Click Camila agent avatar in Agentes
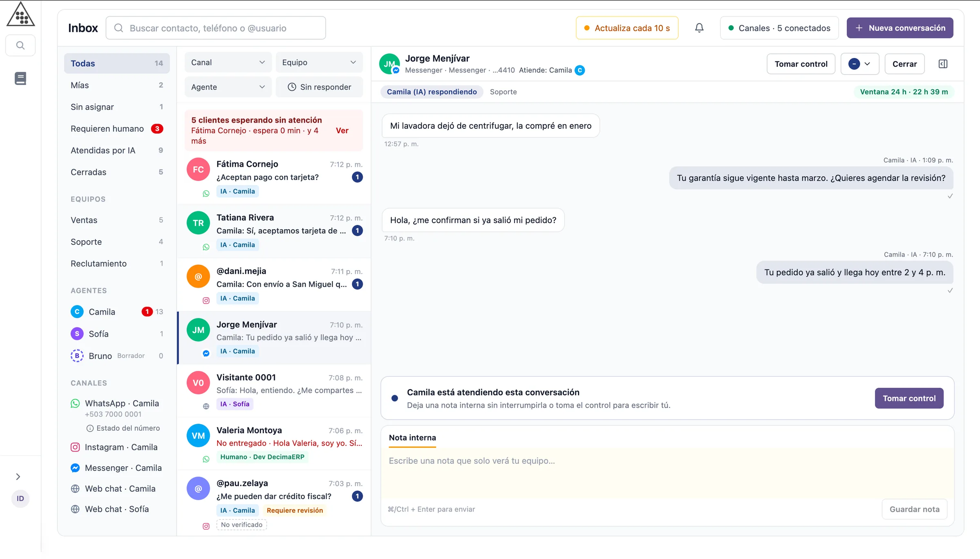 [77, 312]
